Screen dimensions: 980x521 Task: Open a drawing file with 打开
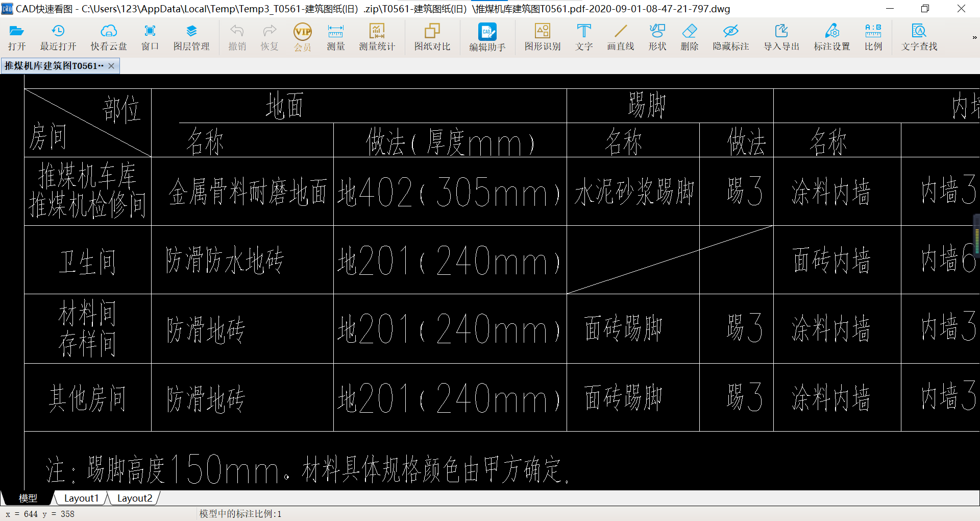[x=17, y=38]
